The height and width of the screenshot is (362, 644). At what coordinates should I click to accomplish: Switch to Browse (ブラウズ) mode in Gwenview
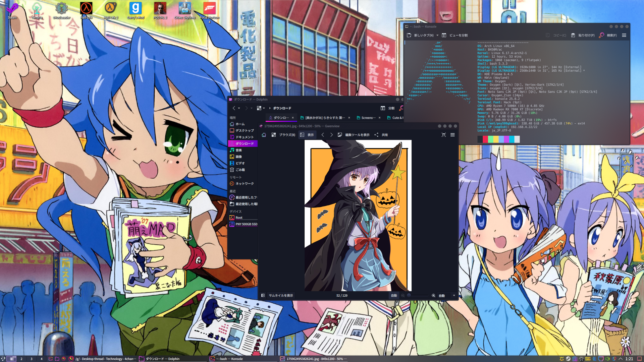pos(284,135)
